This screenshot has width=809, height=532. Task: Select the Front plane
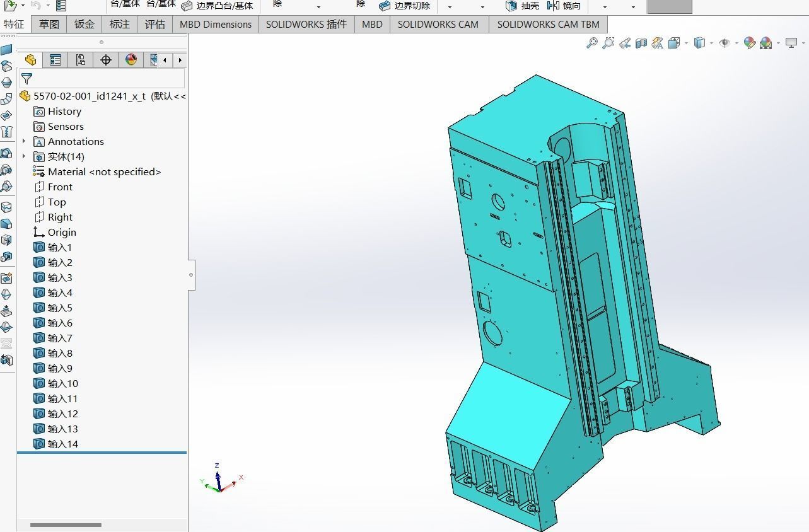click(x=60, y=187)
